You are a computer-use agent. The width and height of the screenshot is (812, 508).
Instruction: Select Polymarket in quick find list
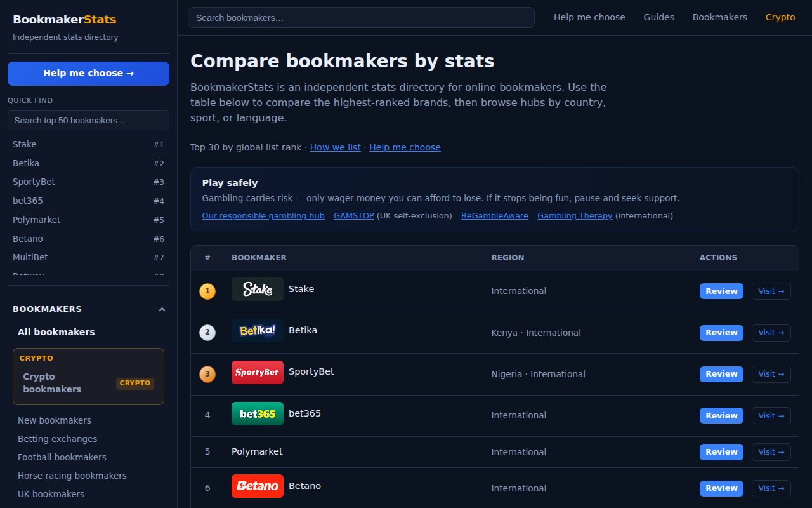click(88, 220)
